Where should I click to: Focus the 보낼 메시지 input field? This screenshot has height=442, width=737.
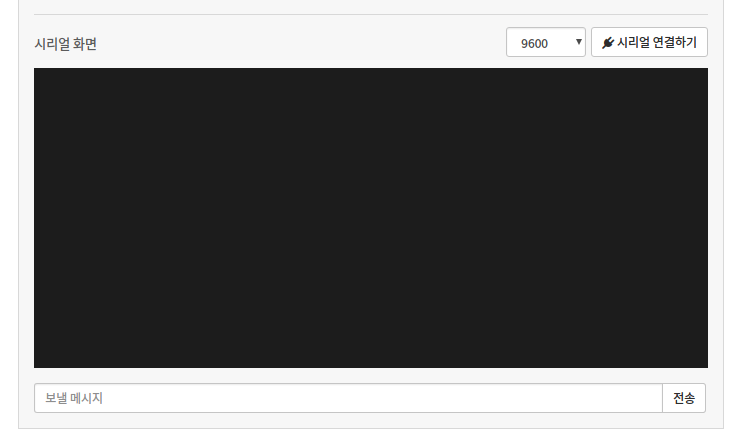click(x=348, y=398)
